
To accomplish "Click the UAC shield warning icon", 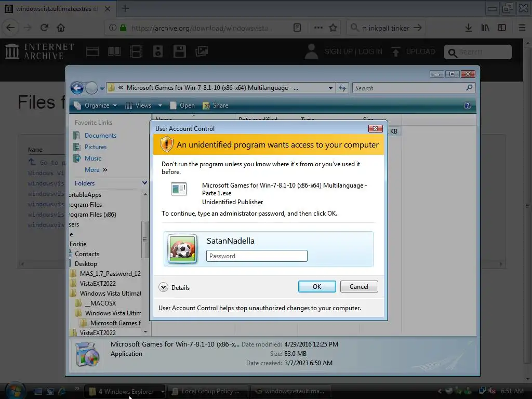I will pyautogui.click(x=166, y=144).
